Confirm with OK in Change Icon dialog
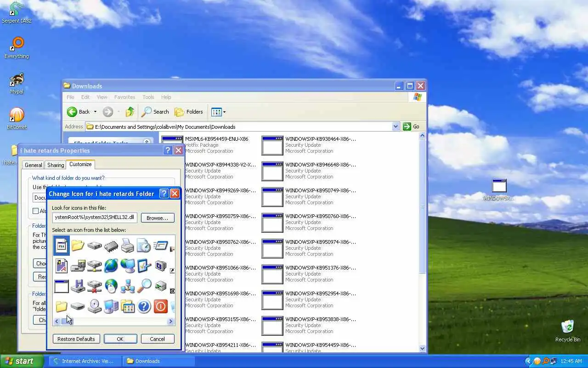Screen dimensions: 588x368 coord(120,339)
